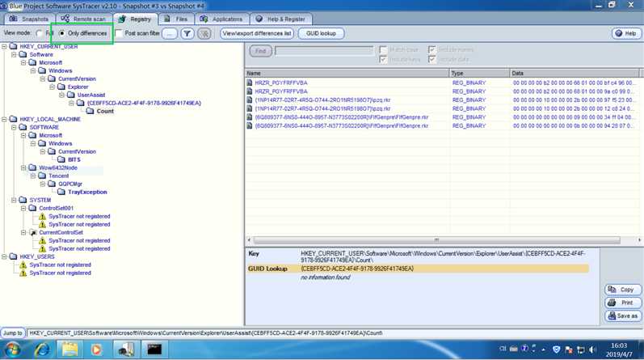The height and width of the screenshot is (360, 644).
Task: Toggle the Include data checkbox
Action: (431, 59)
